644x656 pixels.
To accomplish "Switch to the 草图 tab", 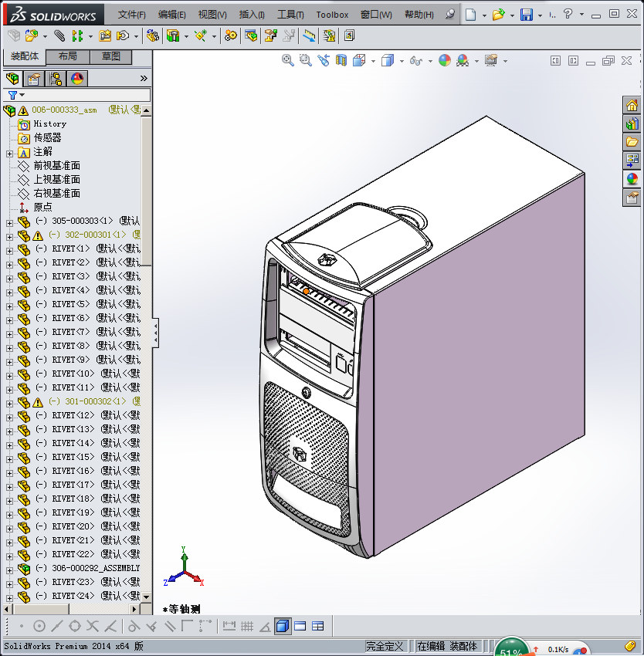I will click(x=111, y=56).
